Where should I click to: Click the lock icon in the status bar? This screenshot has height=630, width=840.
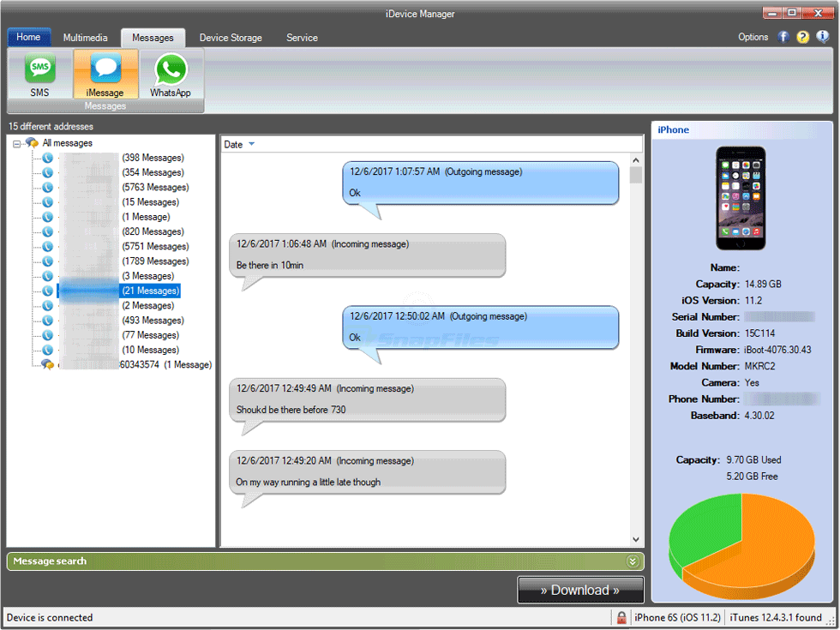tap(620, 617)
